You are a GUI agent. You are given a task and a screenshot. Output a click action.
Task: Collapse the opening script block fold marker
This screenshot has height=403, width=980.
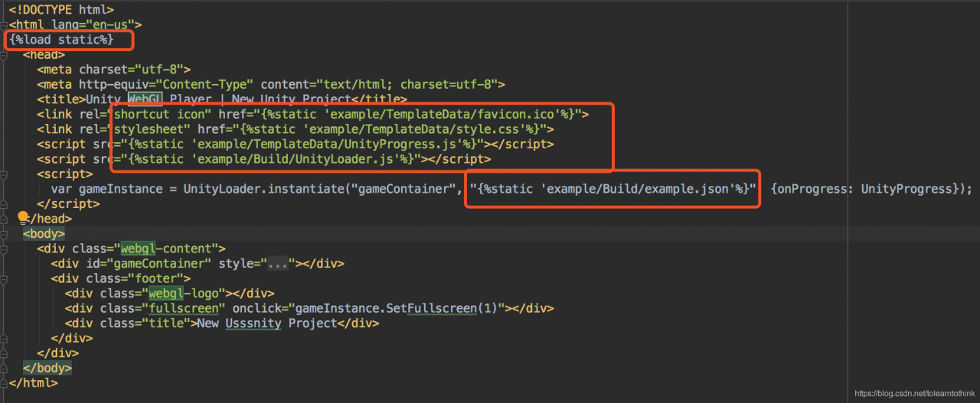tap(4, 174)
